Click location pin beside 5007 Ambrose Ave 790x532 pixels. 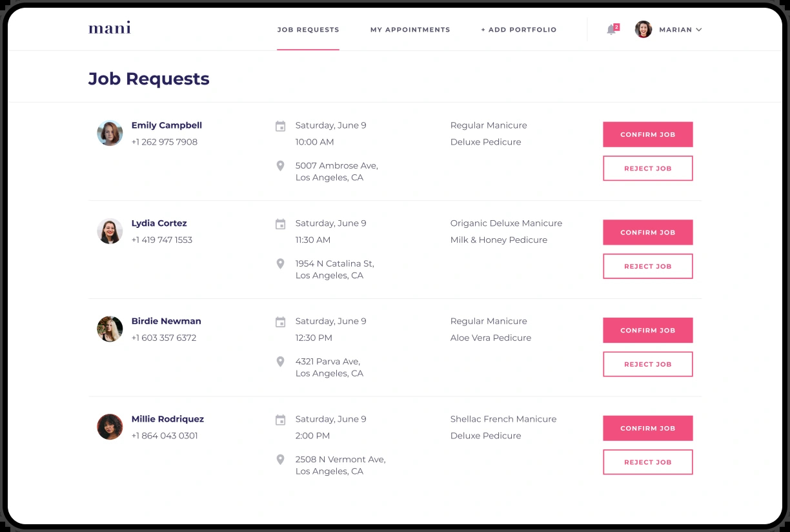280,166
